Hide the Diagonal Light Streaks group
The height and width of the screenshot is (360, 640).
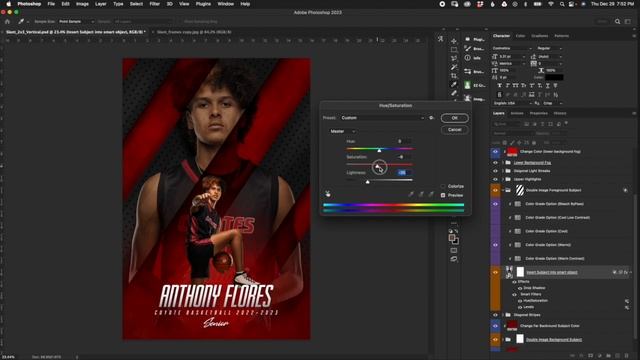click(x=496, y=171)
